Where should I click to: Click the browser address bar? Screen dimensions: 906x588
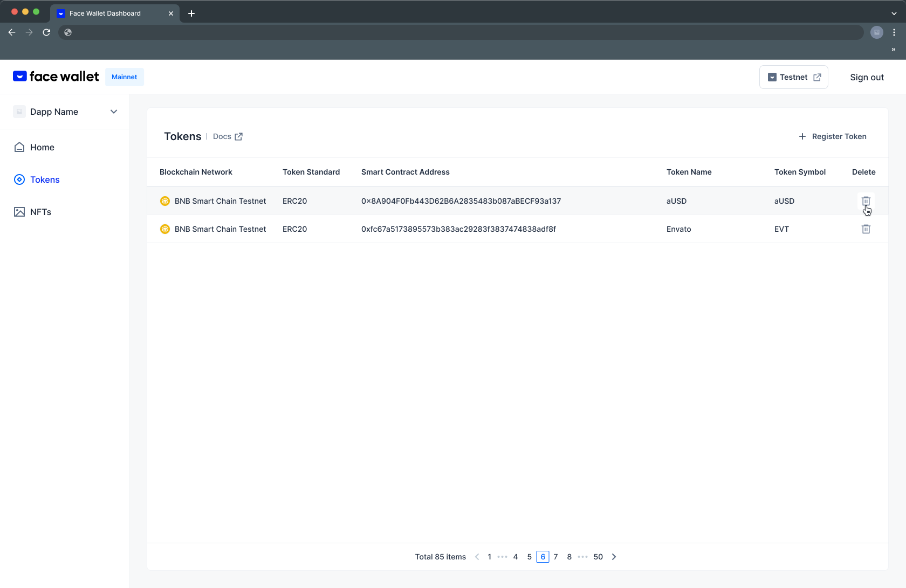(x=461, y=32)
